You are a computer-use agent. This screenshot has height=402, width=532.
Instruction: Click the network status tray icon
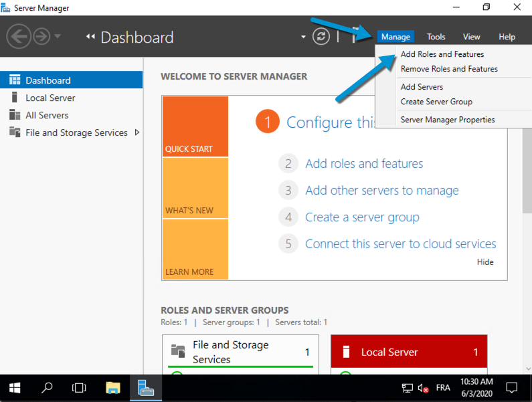(407, 388)
